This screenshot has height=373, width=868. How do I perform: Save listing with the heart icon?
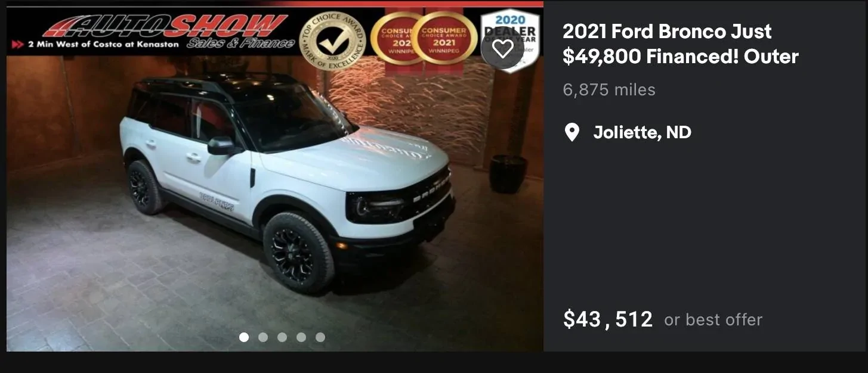(x=502, y=48)
